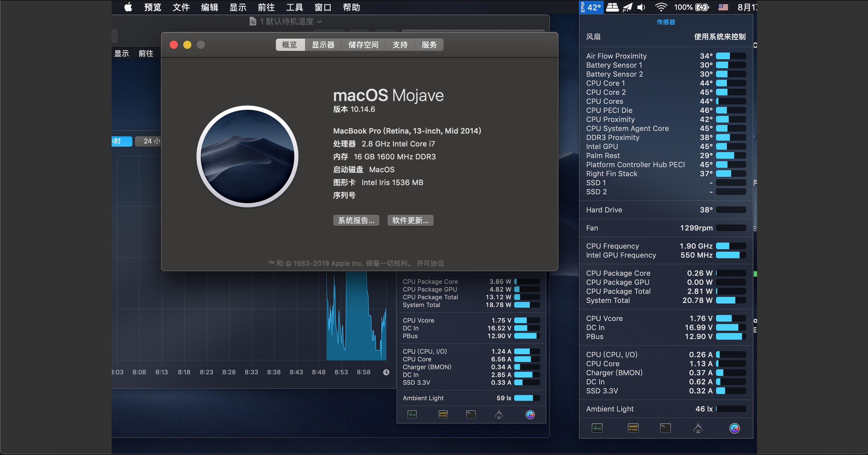The height and width of the screenshot is (455, 868).
Task: Open iStat Menus gauge icon
Action: [734, 428]
